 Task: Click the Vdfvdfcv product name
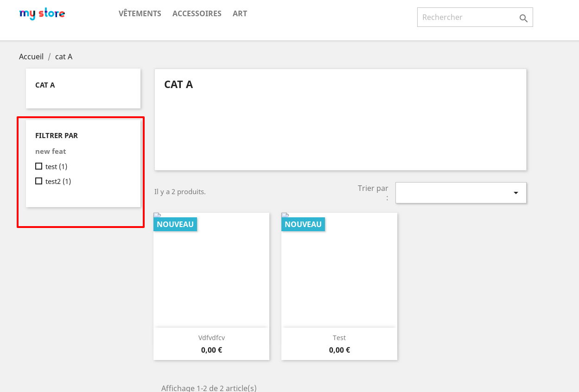(211, 338)
